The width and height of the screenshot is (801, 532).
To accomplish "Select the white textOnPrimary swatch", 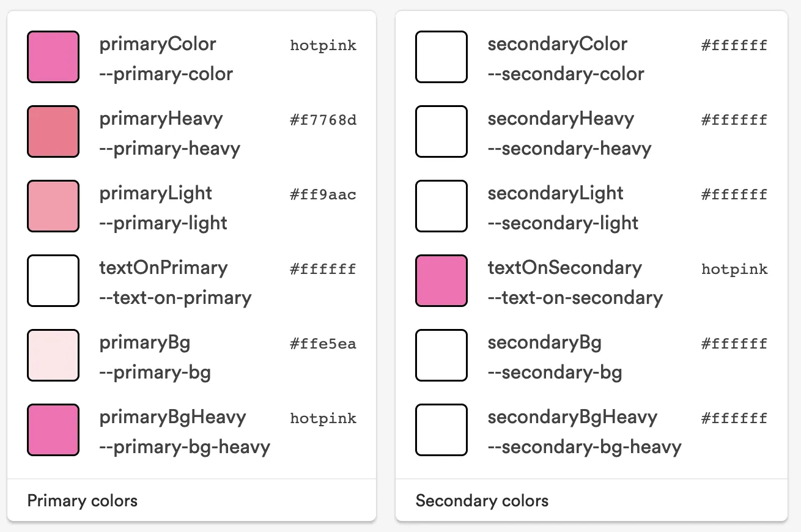I will pyautogui.click(x=53, y=281).
